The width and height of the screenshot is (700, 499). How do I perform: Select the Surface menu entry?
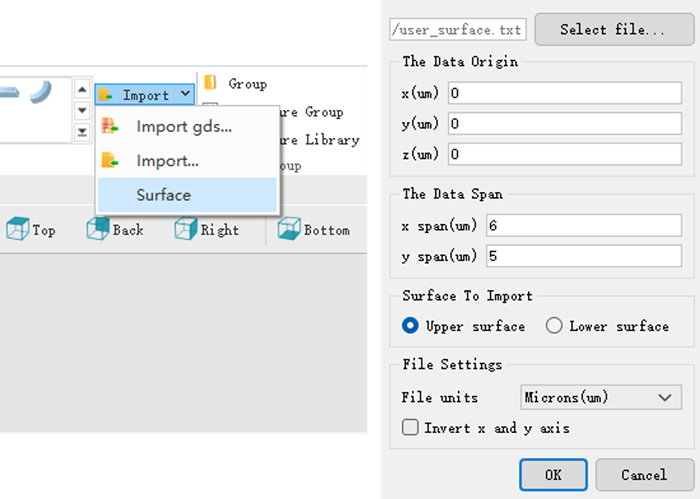(x=188, y=195)
